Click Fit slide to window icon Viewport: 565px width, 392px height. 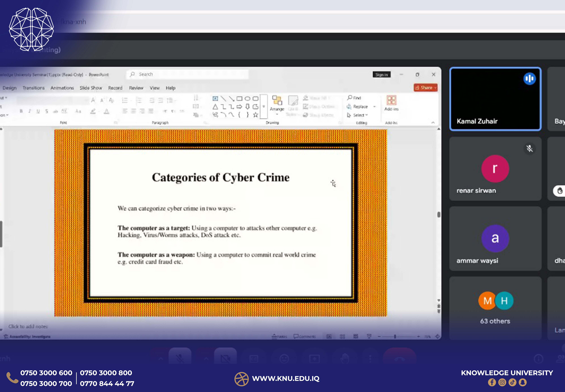[437, 337]
